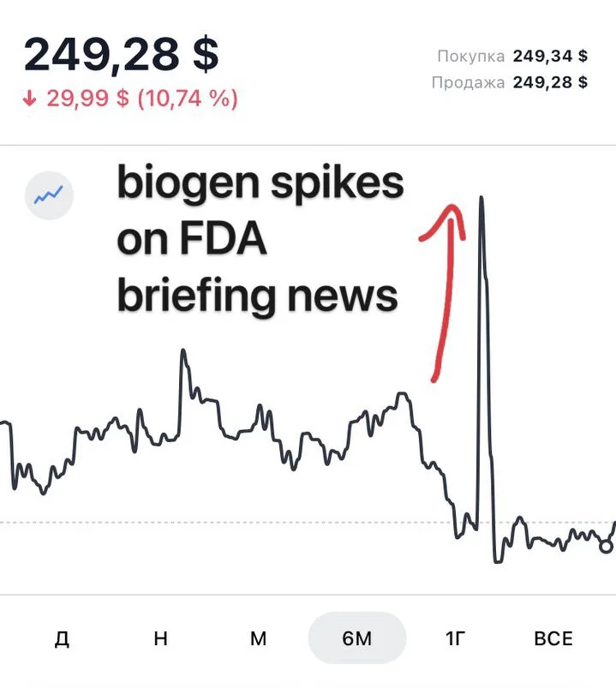The height and width of the screenshot is (688, 616).
Task: Tap the chart type line icon
Action: pos(49,195)
